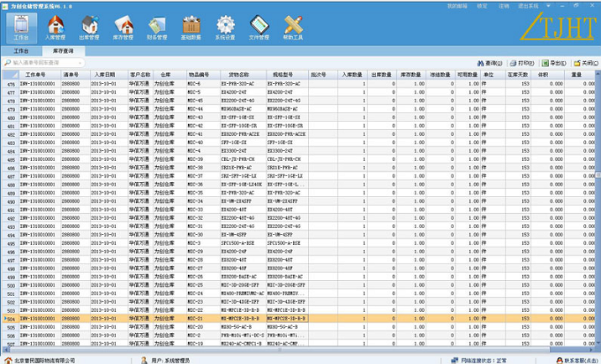Sort by 客户名称 column header
The height and width of the screenshot is (364, 601).
tap(140, 75)
